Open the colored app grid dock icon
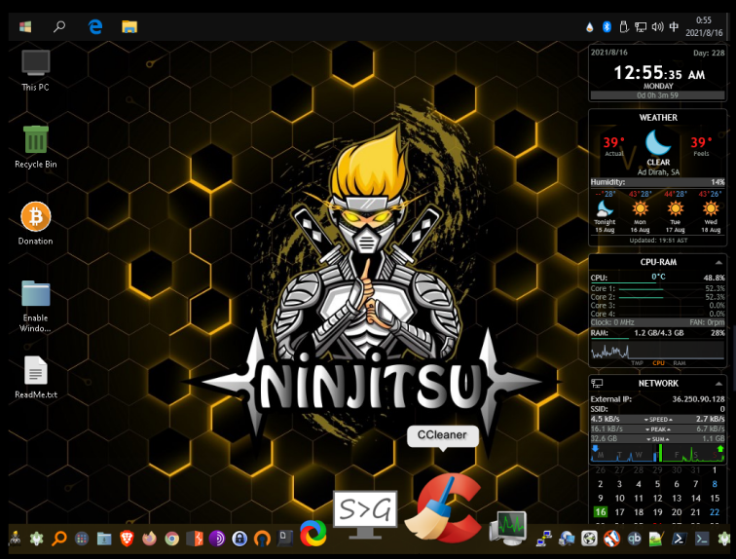 (x=82, y=539)
